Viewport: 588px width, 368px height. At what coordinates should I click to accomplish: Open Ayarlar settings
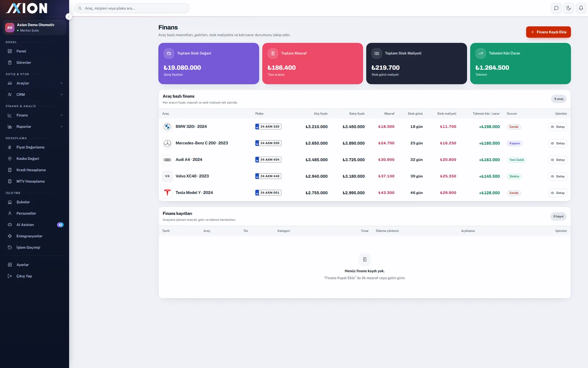pyautogui.click(x=35, y=265)
